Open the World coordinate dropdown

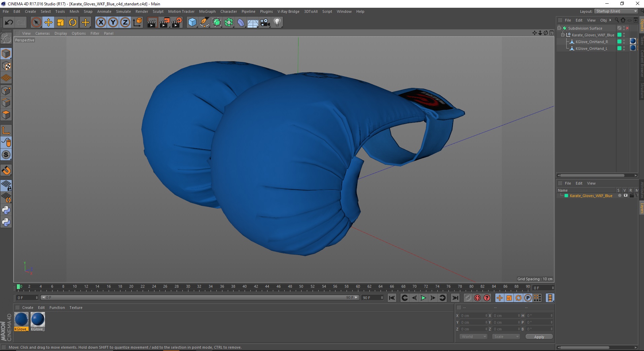click(x=473, y=337)
